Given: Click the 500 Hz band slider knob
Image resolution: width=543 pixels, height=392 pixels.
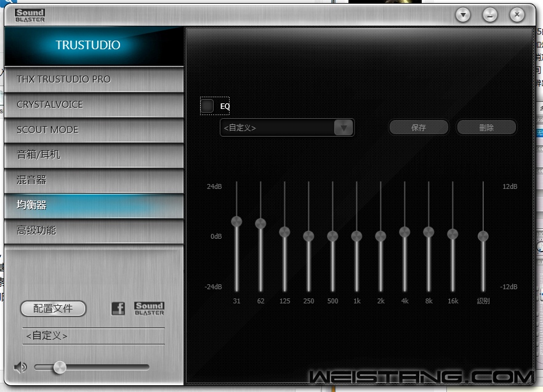Looking at the screenshot, I should coord(332,236).
